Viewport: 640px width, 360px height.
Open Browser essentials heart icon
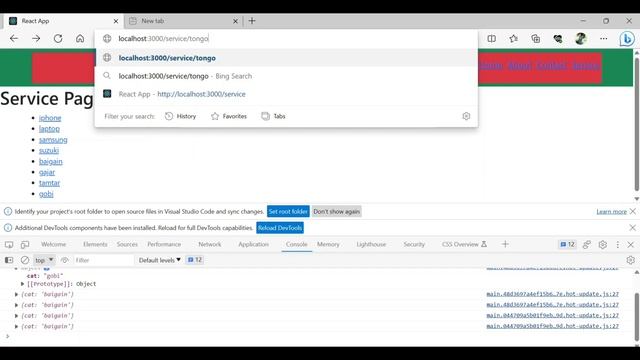coord(558,38)
